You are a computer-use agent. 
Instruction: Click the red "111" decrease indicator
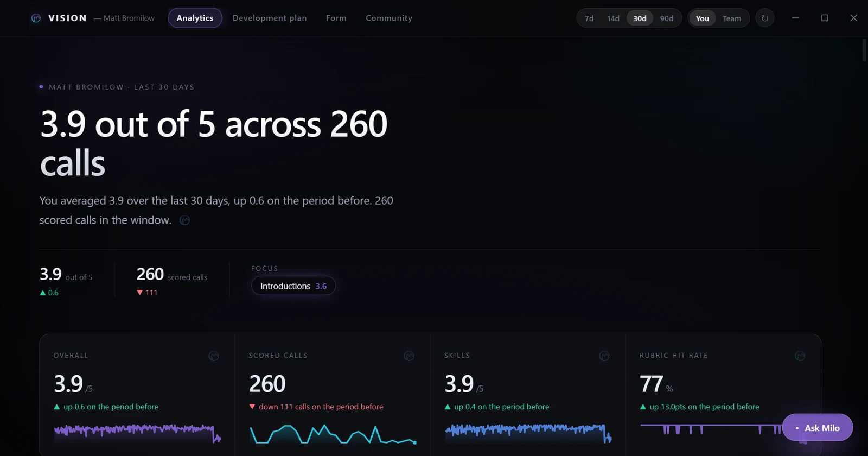[x=147, y=293]
